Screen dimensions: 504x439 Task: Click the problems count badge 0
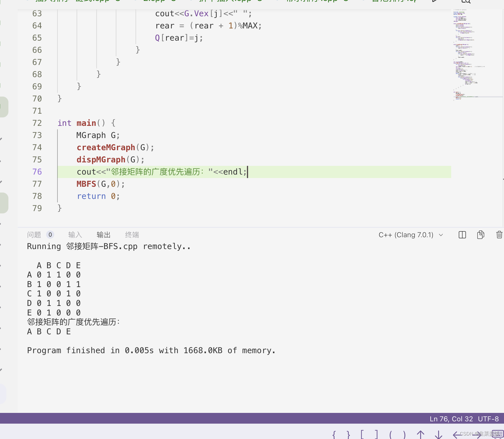(50, 235)
